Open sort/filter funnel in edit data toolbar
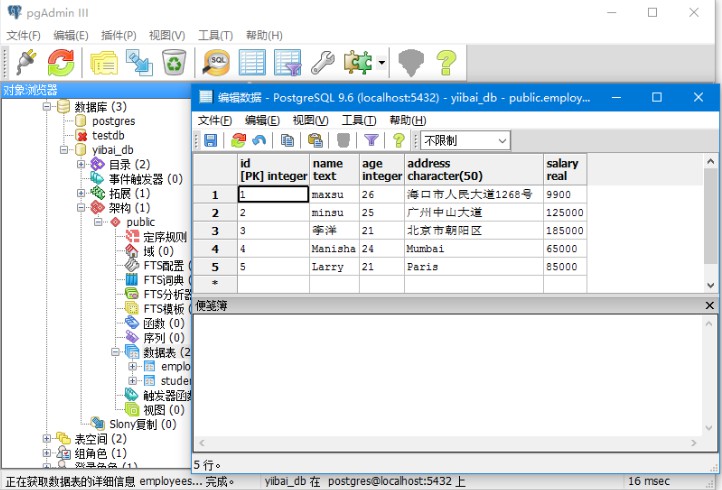 371,140
